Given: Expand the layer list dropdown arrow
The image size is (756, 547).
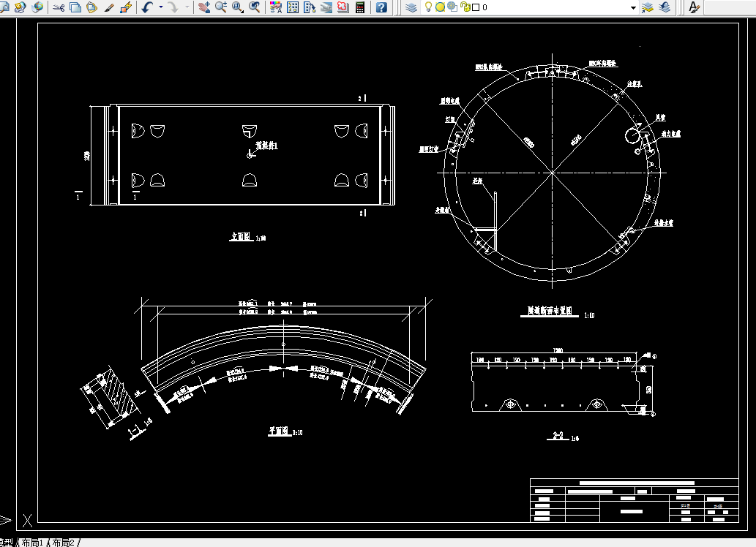Looking at the screenshot, I should pos(633,8).
